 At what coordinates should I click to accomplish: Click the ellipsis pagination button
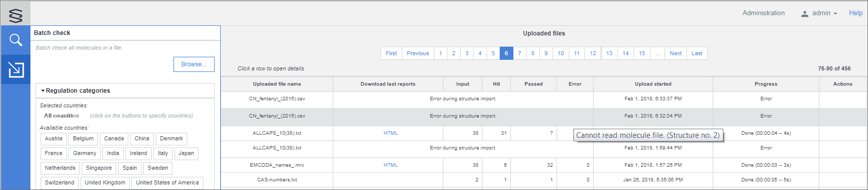(657, 53)
